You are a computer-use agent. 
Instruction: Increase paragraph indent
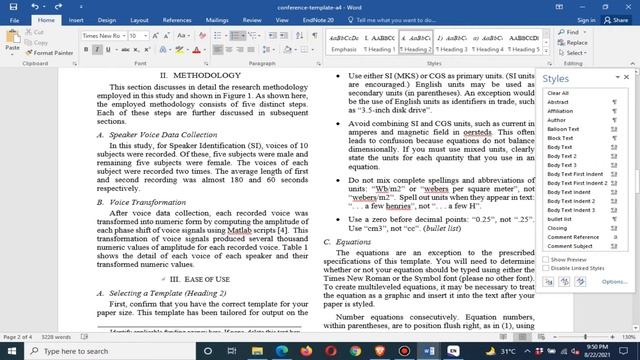(x=284, y=36)
